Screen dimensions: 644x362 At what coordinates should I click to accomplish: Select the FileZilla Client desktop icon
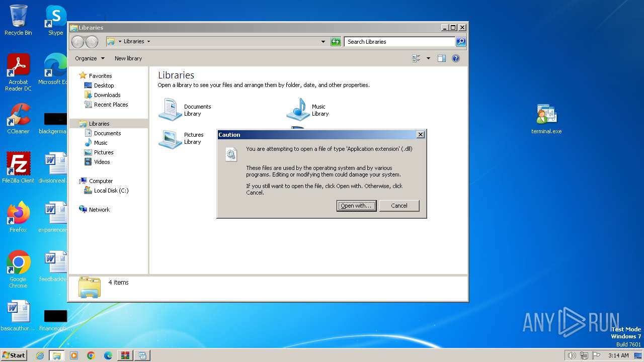tap(18, 167)
